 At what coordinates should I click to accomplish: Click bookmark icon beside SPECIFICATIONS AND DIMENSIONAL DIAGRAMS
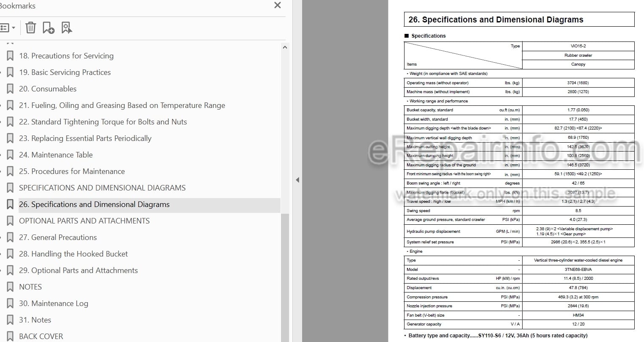[x=10, y=188]
